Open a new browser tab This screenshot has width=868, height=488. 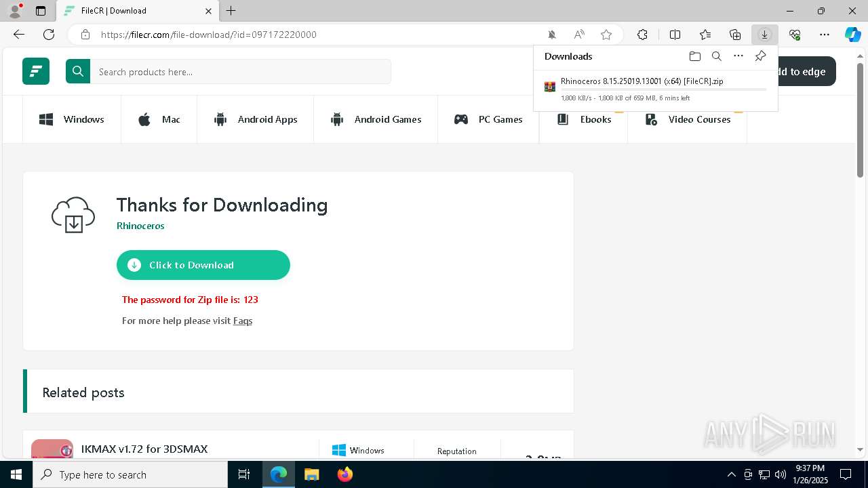pyautogui.click(x=231, y=11)
